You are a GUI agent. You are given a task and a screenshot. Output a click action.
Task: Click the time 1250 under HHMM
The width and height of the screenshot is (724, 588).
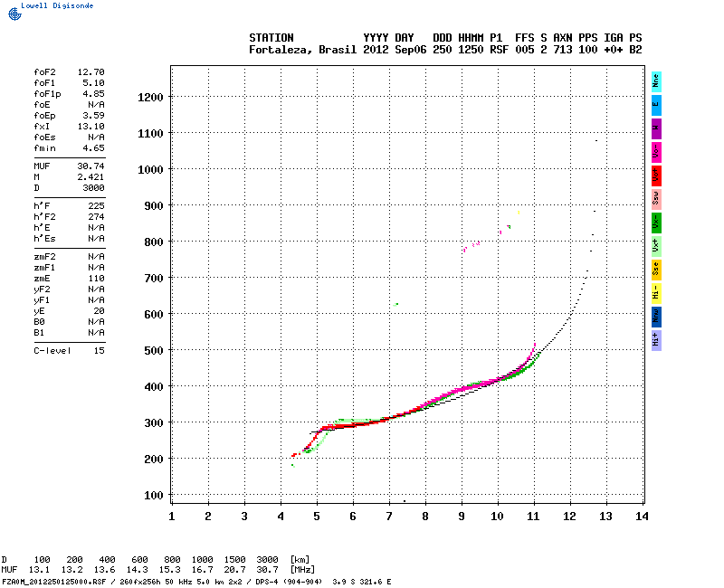pos(471,50)
